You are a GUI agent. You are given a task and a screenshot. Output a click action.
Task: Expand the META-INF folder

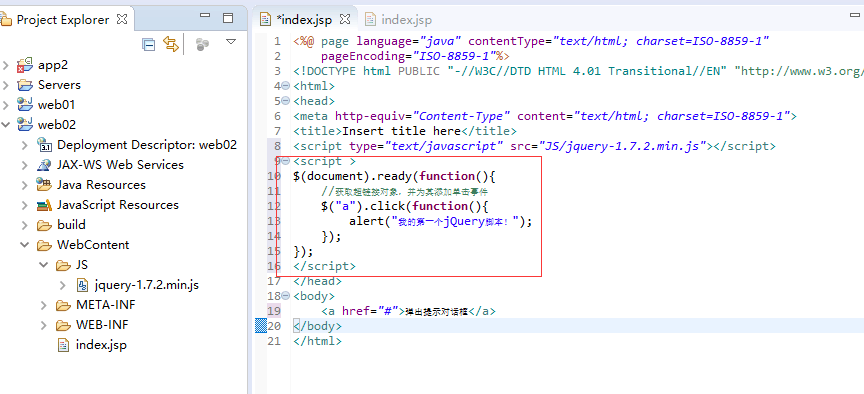44,305
